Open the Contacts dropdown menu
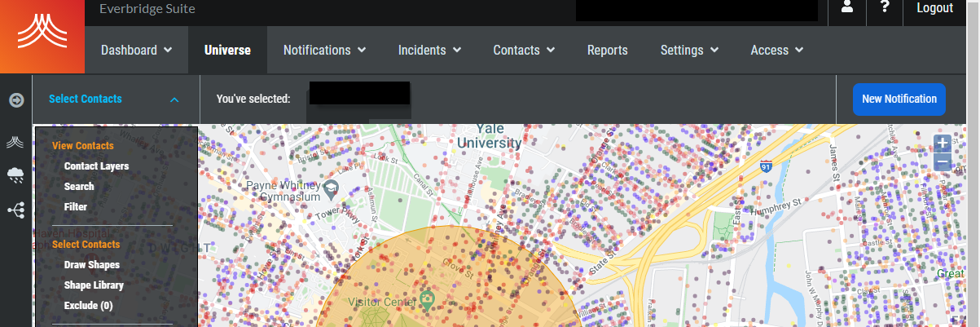Viewport: 980px width, 327px height. click(524, 50)
